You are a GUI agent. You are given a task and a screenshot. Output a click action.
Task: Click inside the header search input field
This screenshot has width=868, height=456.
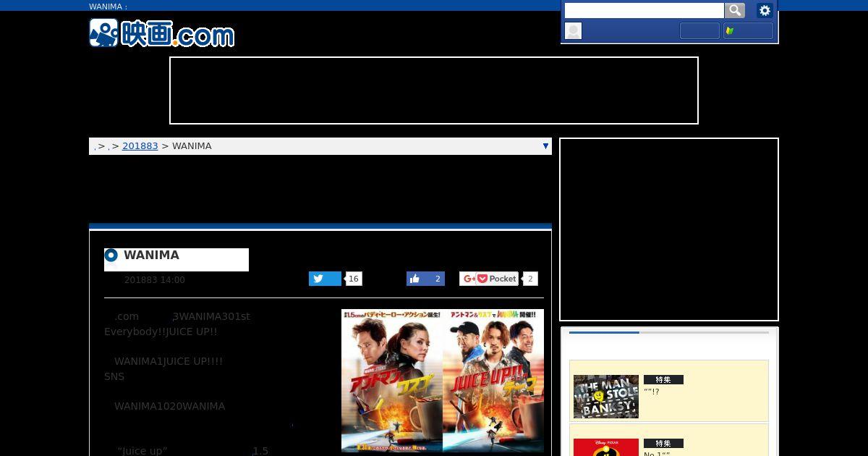[x=644, y=10]
